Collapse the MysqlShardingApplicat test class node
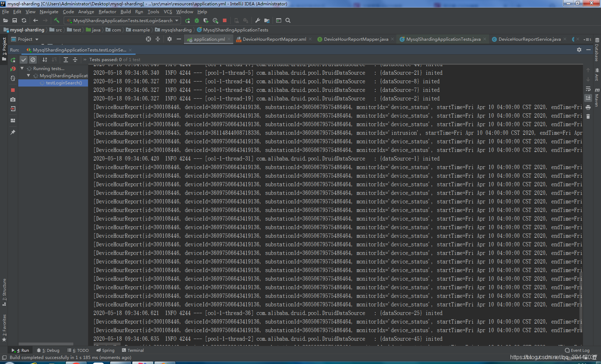This screenshot has width=601, height=364. click(x=29, y=75)
